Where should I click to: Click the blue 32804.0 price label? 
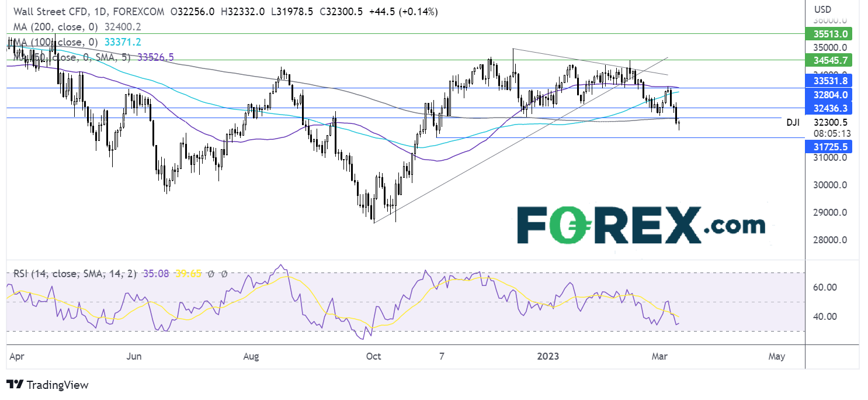click(830, 94)
